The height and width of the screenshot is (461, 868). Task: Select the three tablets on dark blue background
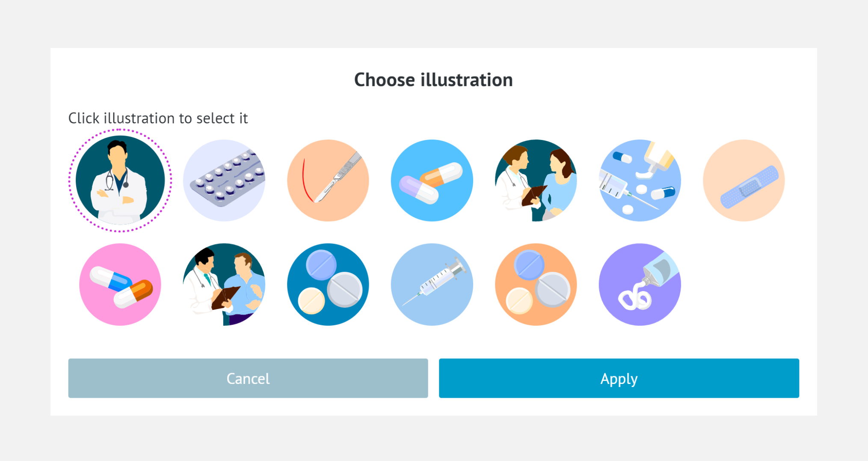click(328, 284)
